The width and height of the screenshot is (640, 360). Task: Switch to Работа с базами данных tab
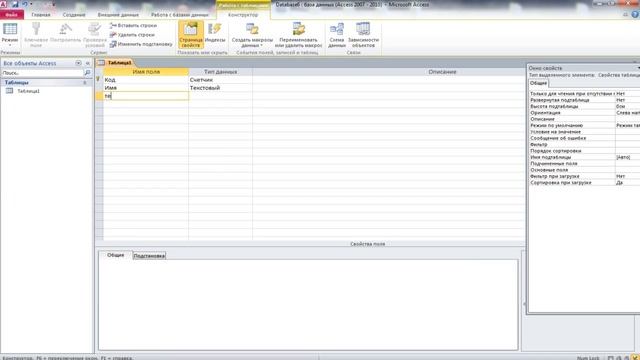tap(180, 15)
